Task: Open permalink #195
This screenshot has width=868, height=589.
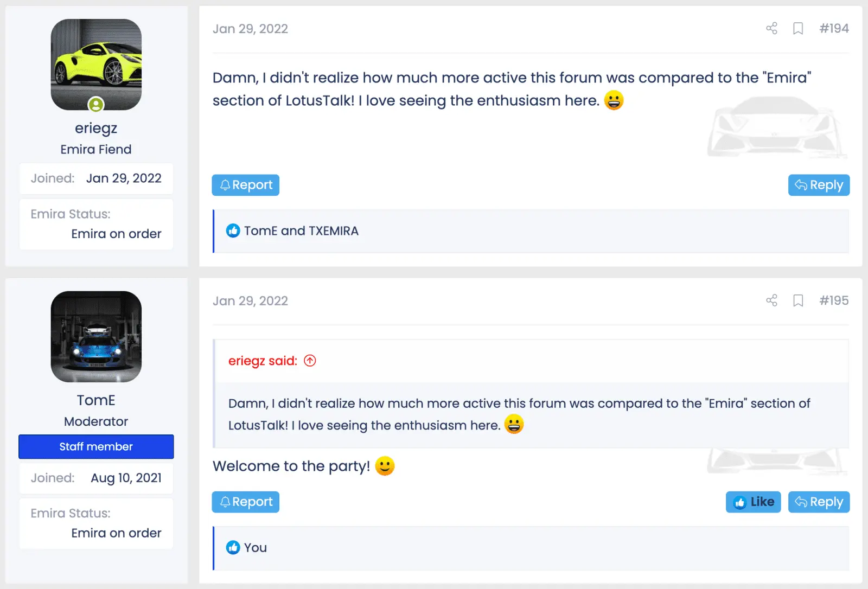Action: pos(834,300)
